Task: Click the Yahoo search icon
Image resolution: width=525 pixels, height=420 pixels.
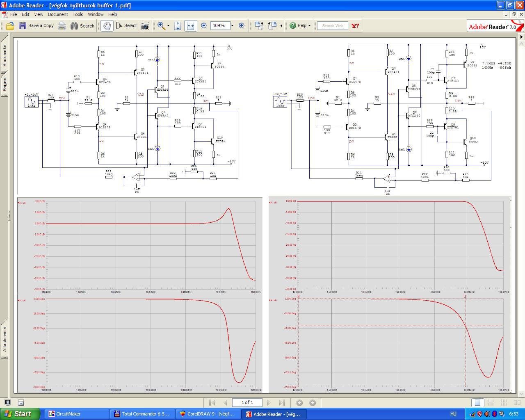Action: click(x=355, y=25)
